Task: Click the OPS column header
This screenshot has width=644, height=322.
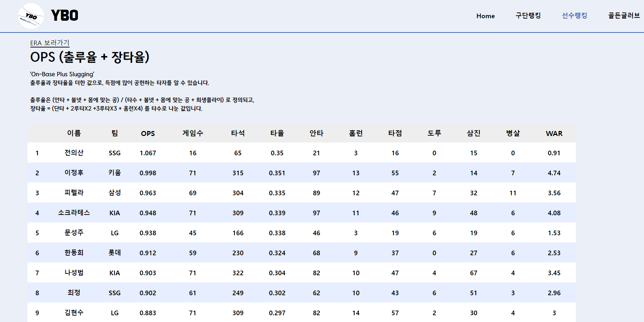Action: coord(148,134)
